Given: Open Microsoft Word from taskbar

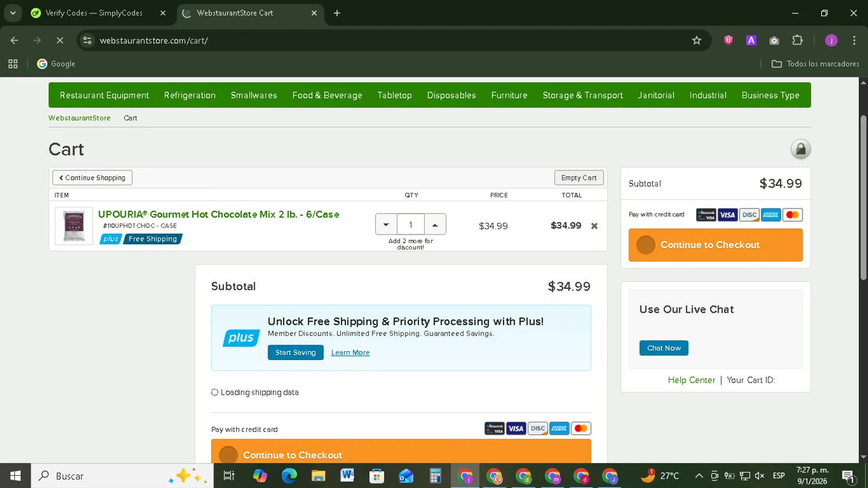Looking at the screenshot, I should tap(347, 476).
